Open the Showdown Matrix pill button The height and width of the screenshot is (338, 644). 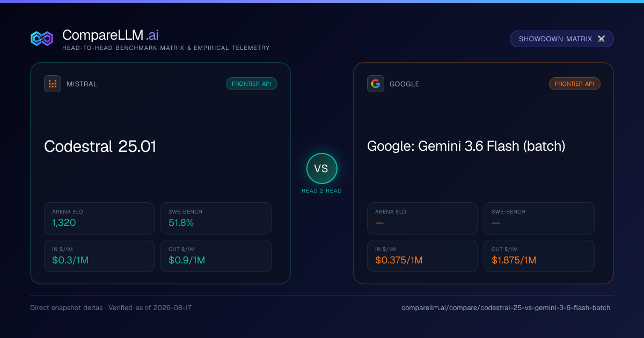(x=562, y=39)
